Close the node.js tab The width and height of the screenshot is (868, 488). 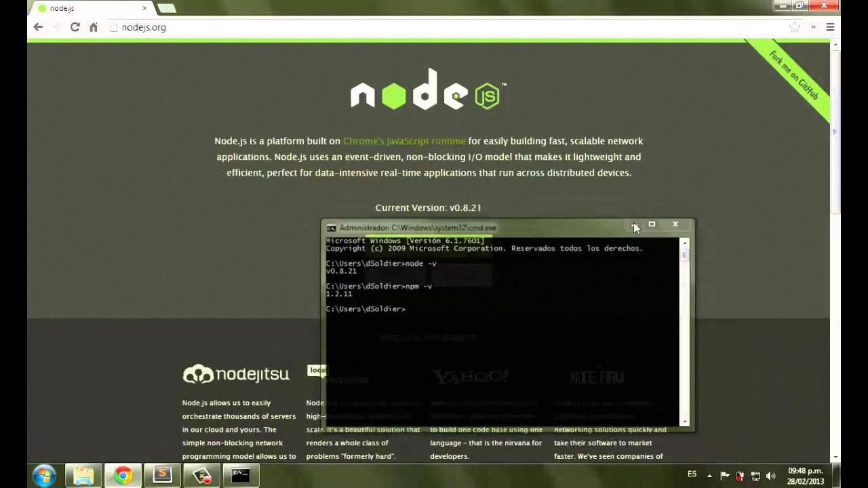144,8
